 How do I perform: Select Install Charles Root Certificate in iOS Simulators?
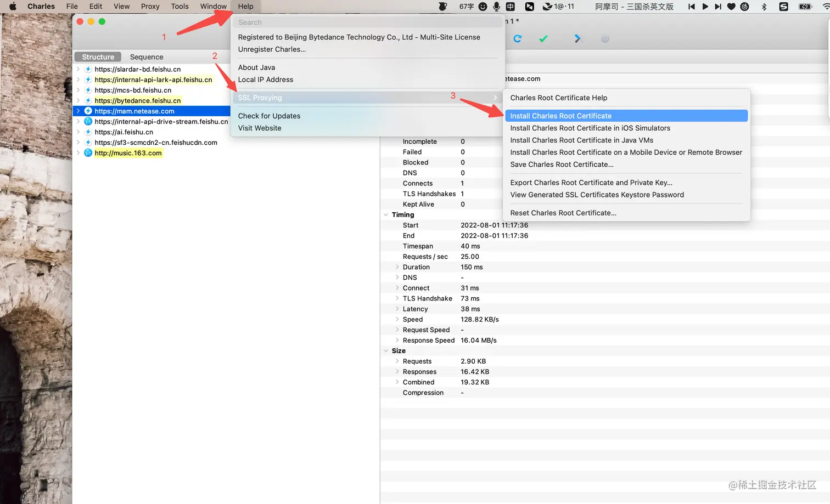pos(626,128)
